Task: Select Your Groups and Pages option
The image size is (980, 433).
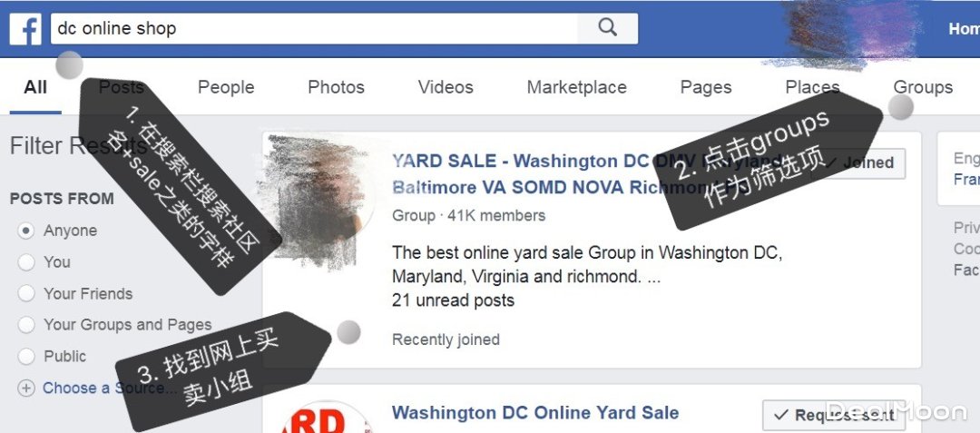Action: [x=25, y=325]
